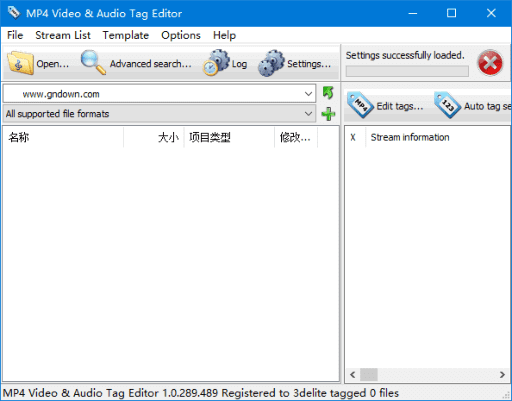Open the Help menu

click(x=224, y=35)
